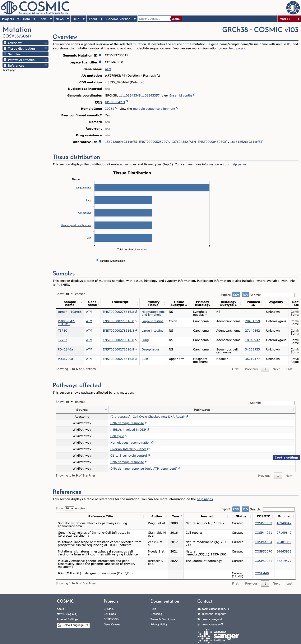Click the Large intestine bar in chart

(152, 188)
